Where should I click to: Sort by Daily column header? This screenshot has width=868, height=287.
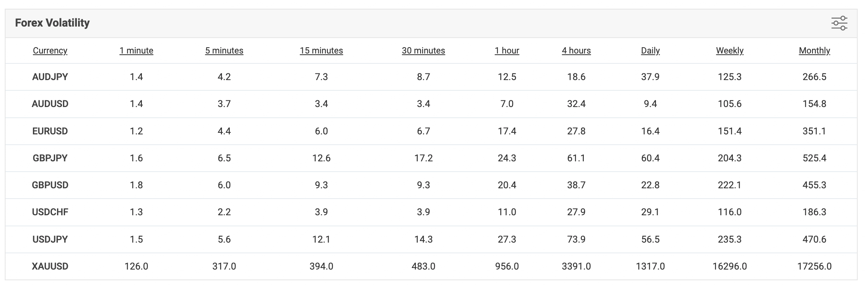point(650,51)
